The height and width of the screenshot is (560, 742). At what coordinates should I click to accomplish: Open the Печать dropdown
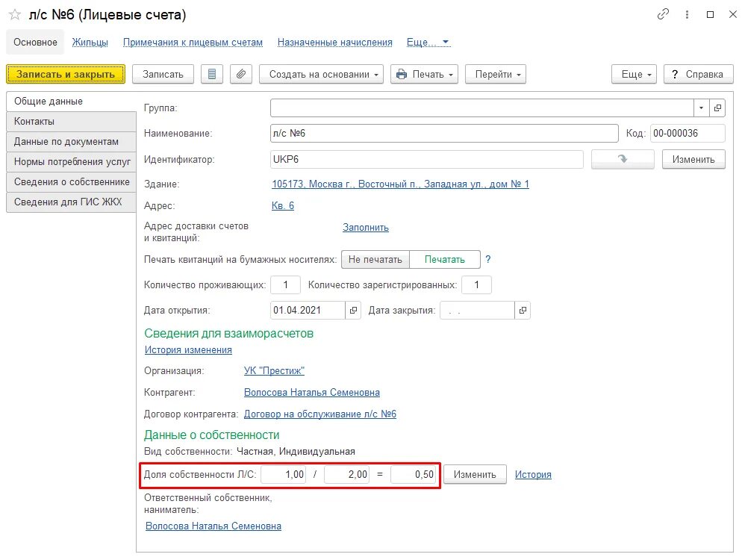pyautogui.click(x=424, y=75)
